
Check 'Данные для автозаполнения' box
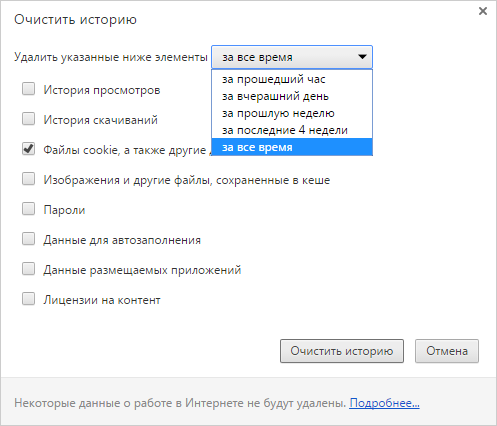point(28,239)
